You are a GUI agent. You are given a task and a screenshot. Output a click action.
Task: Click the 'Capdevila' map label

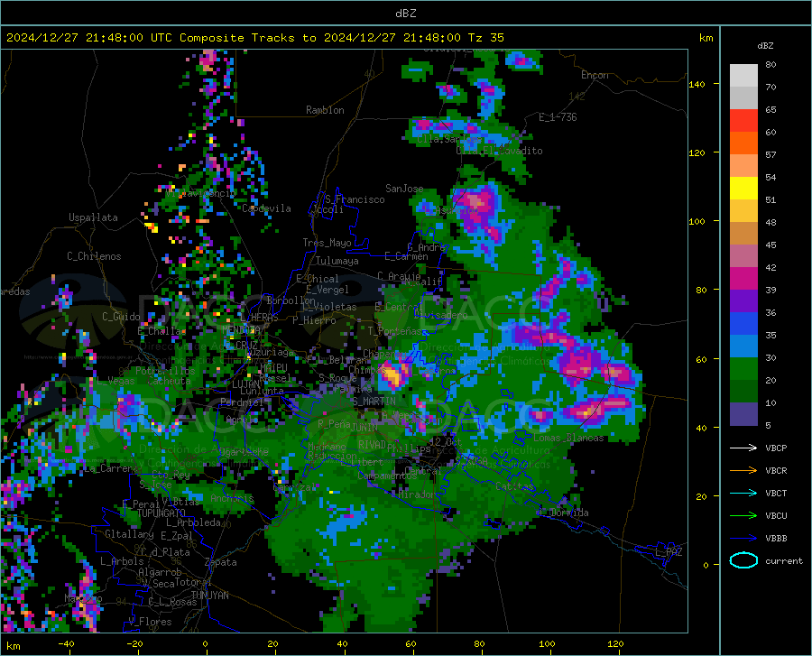(x=266, y=208)
